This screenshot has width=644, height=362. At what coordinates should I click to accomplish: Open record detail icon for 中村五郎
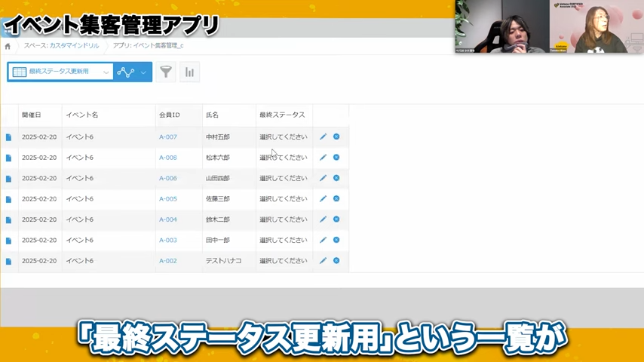8,137
